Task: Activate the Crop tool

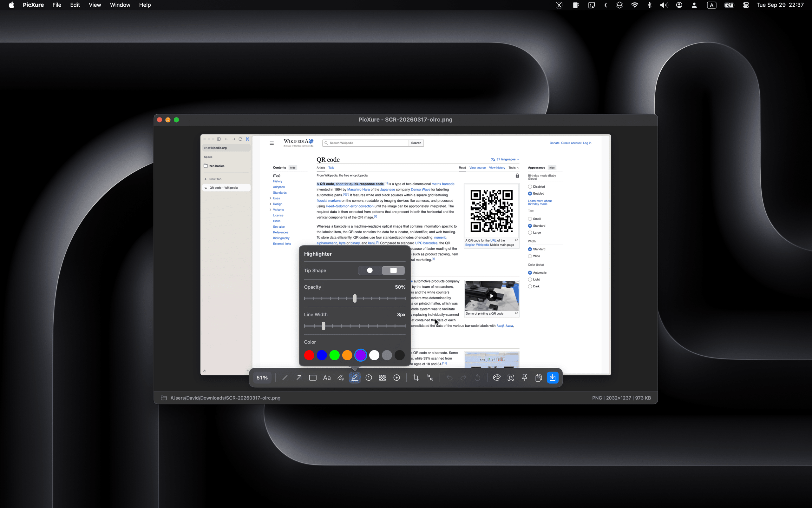Action: pyautogui.click(x=416, y=378)
